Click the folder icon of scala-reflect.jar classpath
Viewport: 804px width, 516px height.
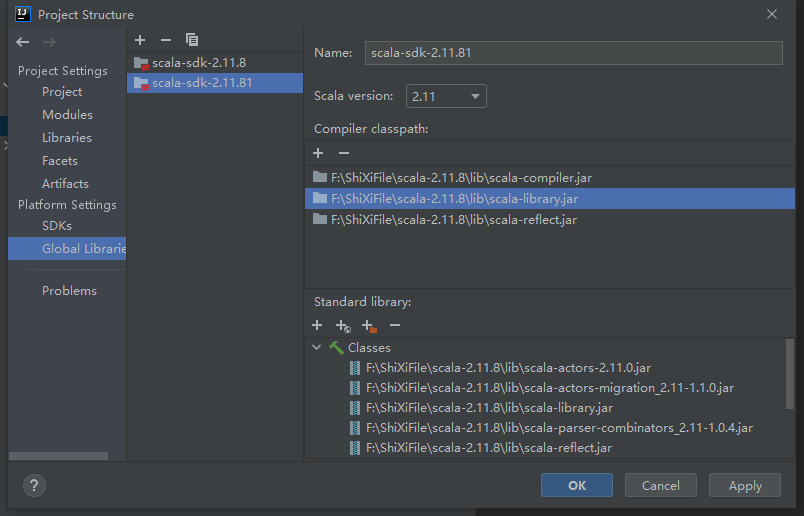tap(320, 220)
